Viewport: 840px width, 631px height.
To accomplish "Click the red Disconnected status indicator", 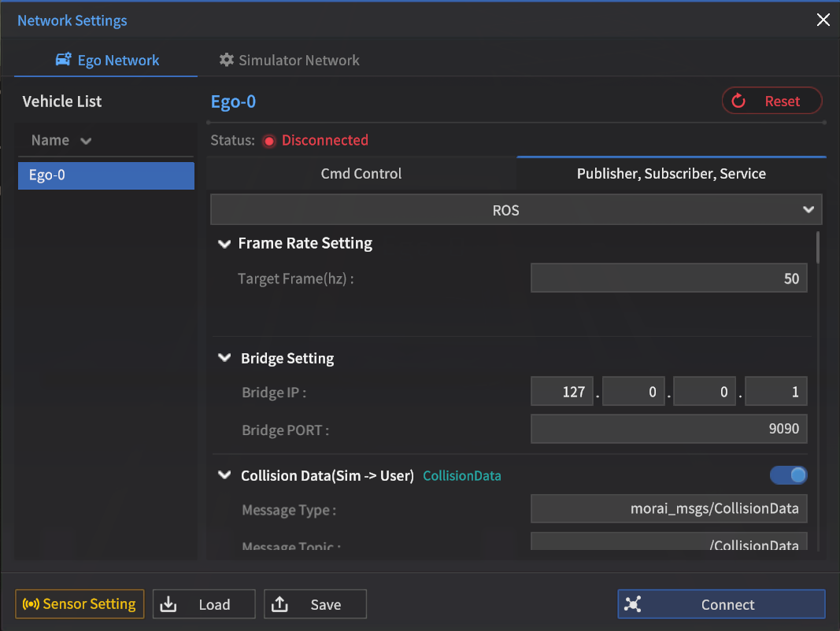I will [269, 141].
